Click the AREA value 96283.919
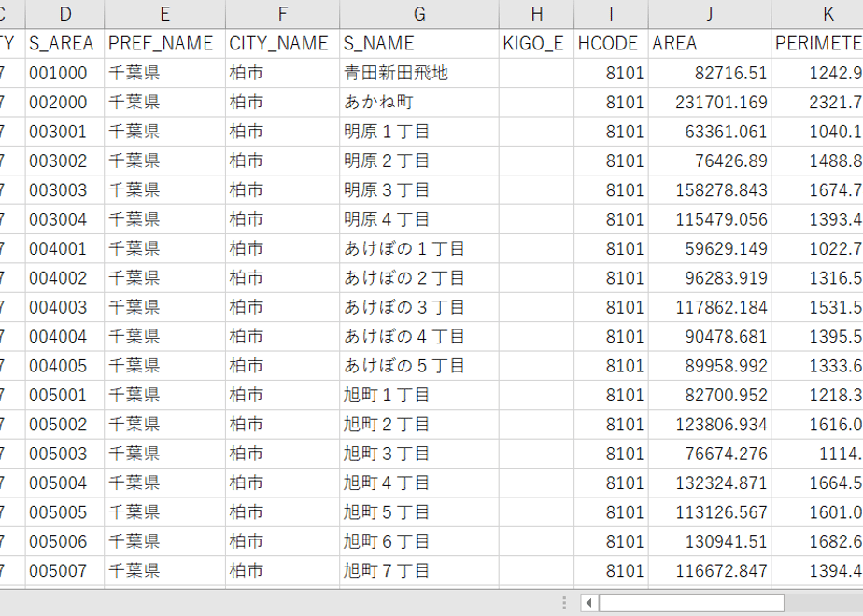863x616 pixels. (x=710, y=278)
